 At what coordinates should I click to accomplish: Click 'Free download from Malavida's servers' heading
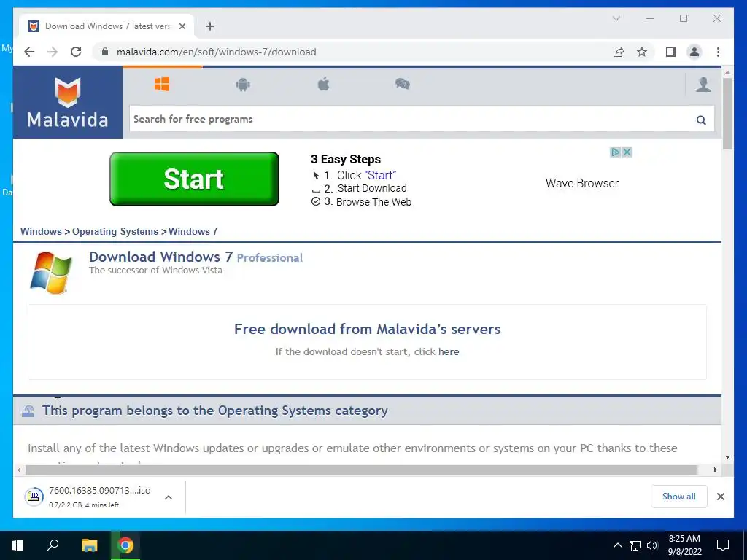[368, 329]
